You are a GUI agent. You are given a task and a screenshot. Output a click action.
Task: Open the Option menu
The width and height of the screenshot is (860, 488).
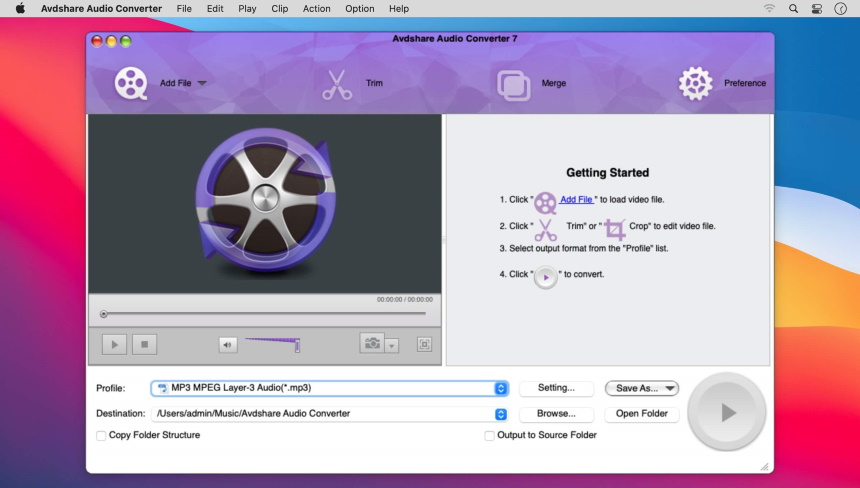pyautogui.click(x=360, y=9)
